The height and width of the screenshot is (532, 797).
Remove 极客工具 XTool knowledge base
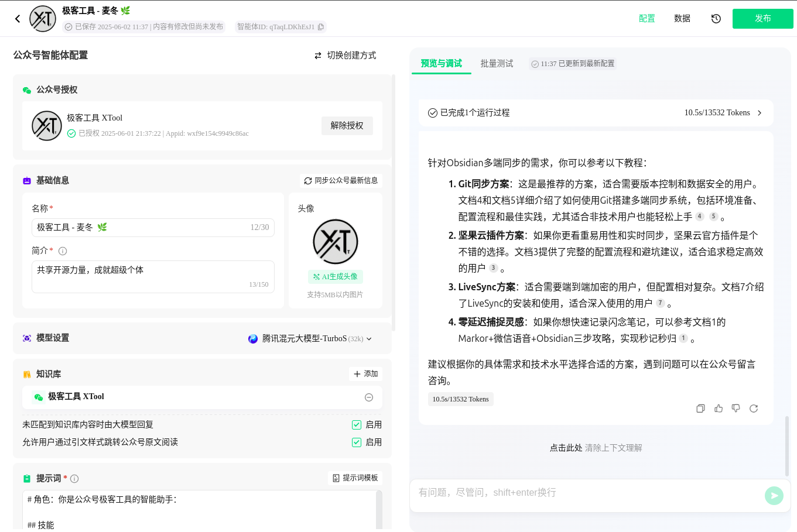[x=369, y=397]
